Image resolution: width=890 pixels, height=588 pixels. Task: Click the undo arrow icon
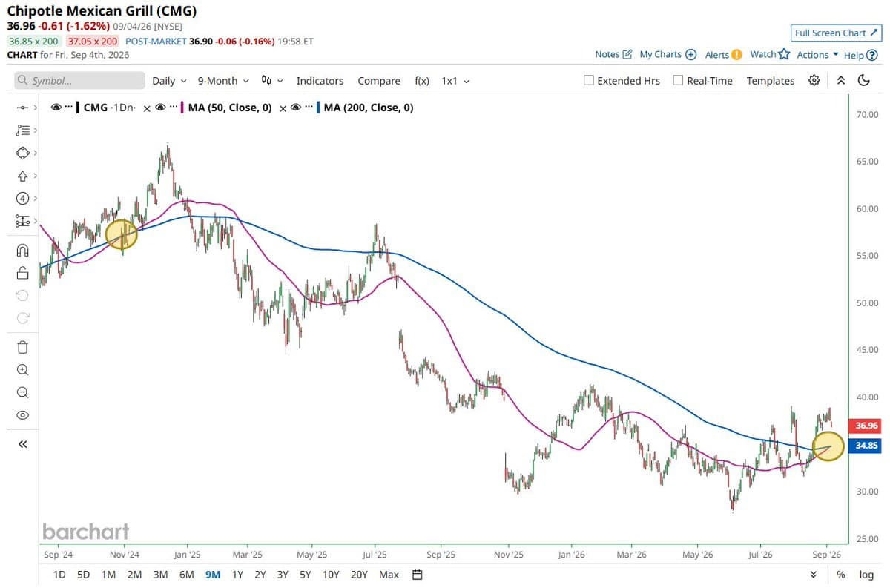(x=22, y=295)
